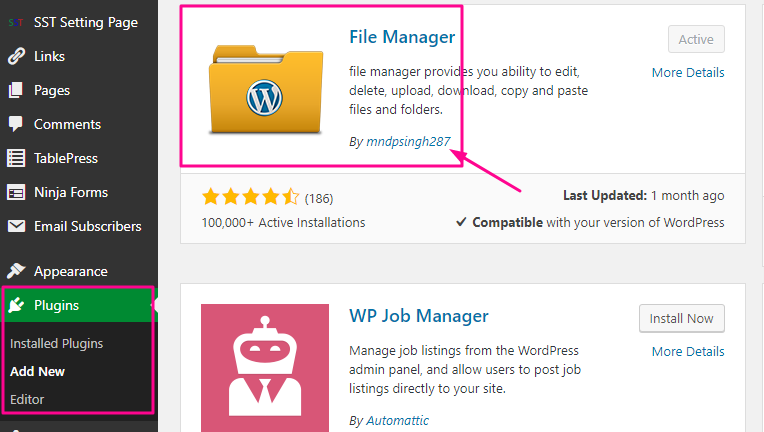Screen dimensions: 764x432
Task: Click Install Now for WP Job Manager
Action: click(682, 319)
